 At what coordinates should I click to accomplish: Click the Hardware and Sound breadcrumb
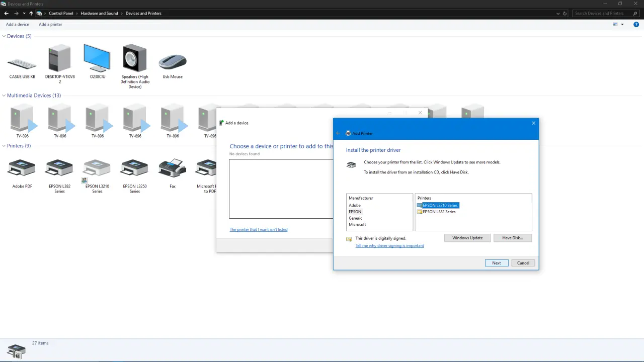[99, 14]
